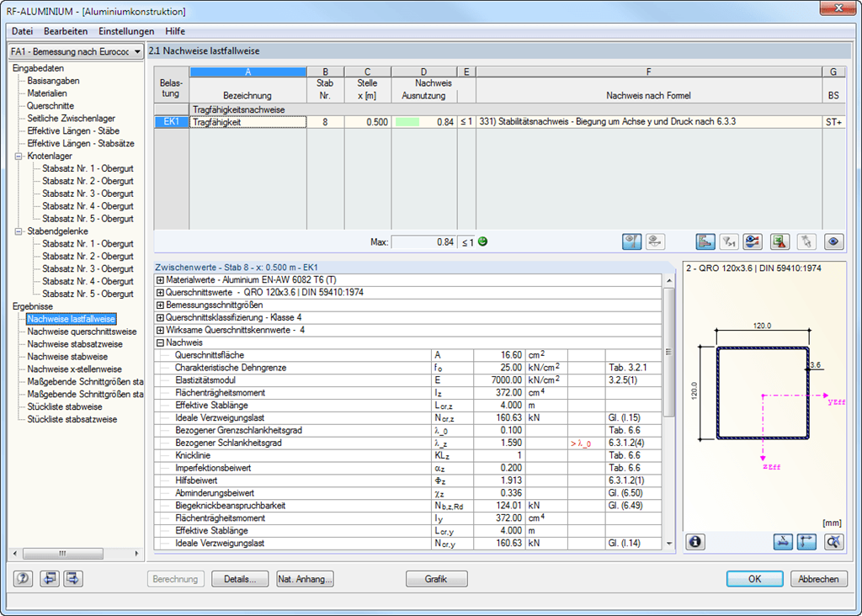Open the Datei menu

22,31
